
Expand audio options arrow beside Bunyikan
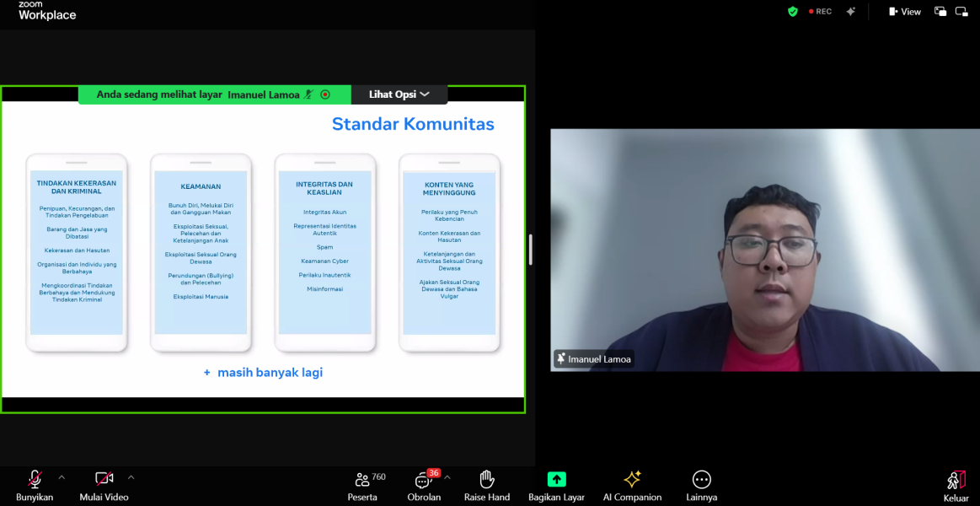62,477
